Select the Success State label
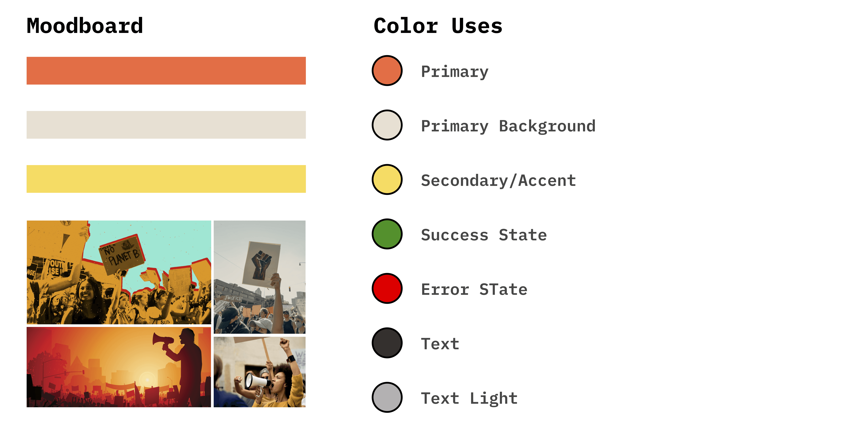This screenshot has height=422, width=868. [484, 235]
